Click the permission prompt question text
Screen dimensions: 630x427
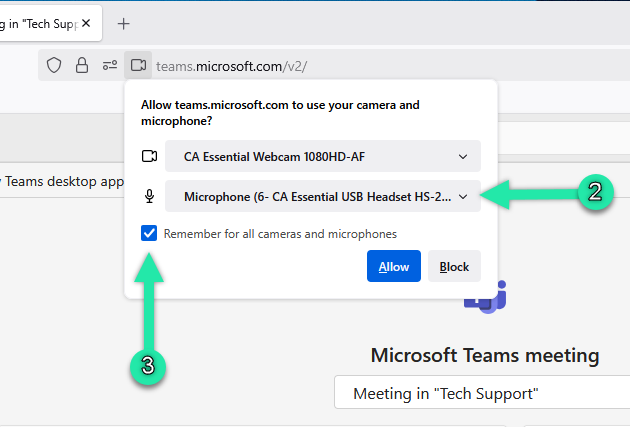click(x=280, y=113)
